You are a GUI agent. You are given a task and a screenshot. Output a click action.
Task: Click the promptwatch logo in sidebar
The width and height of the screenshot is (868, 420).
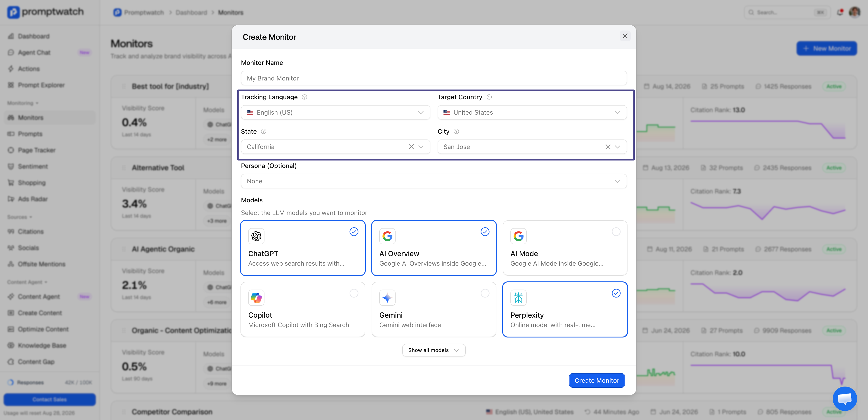pos(45,12)
